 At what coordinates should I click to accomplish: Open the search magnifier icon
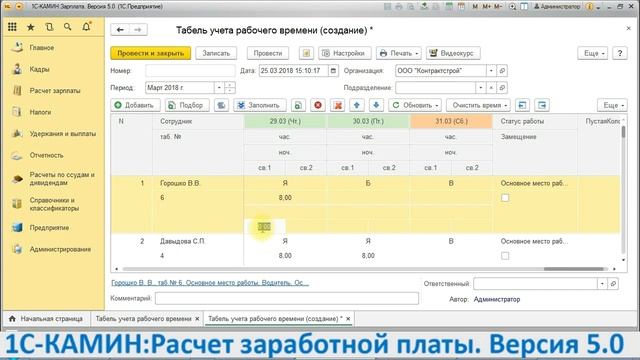(x=68, y=27)
